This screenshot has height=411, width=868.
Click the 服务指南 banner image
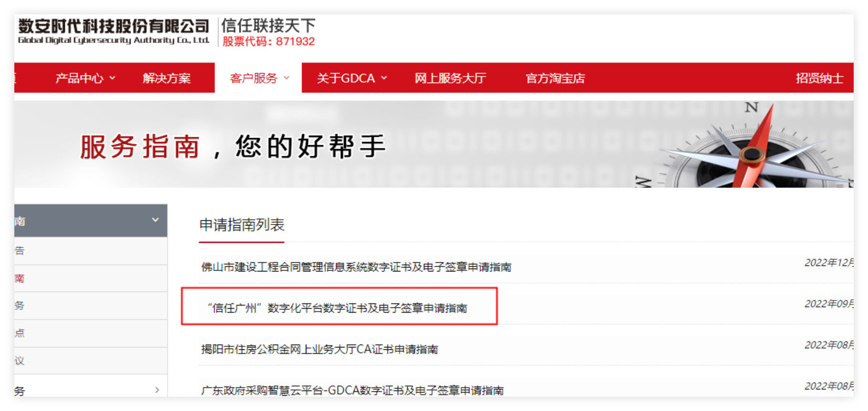click(434, 144)
